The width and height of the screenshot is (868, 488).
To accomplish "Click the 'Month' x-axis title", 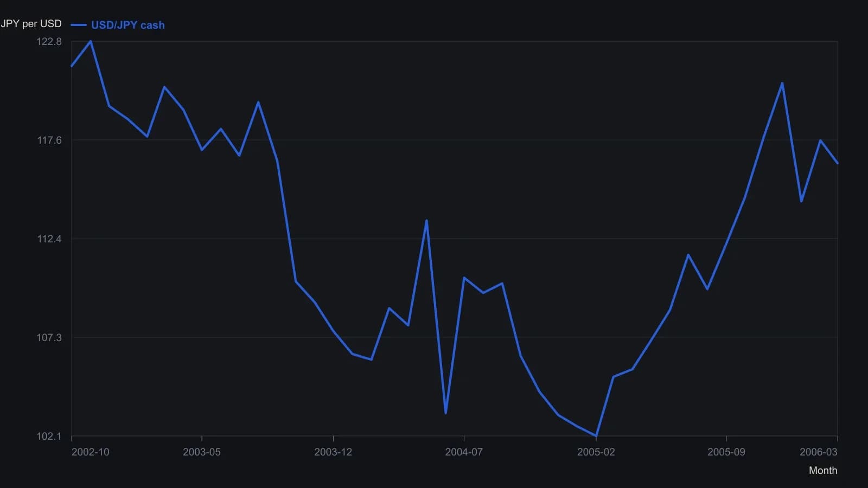I will [x=823, y=471].
